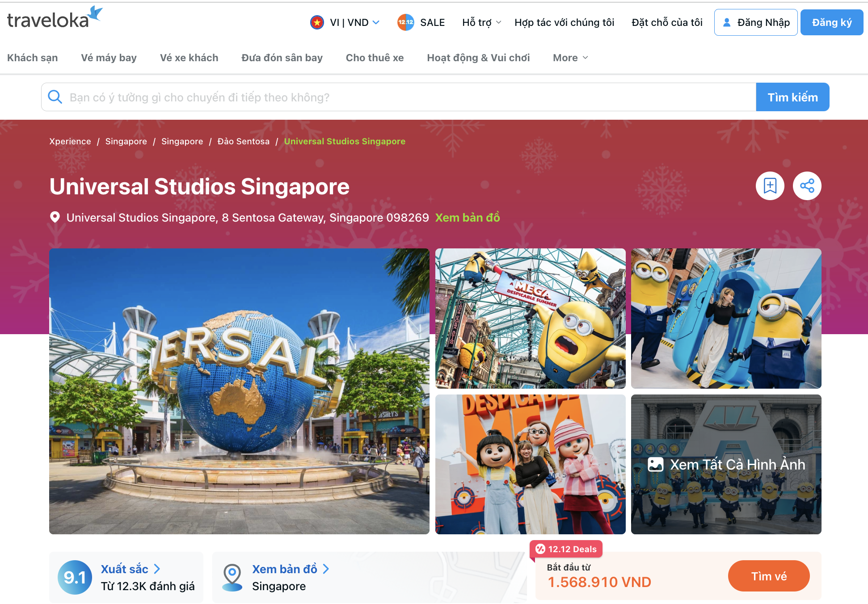Save attraction with the bookmark icon

(770, 186)
